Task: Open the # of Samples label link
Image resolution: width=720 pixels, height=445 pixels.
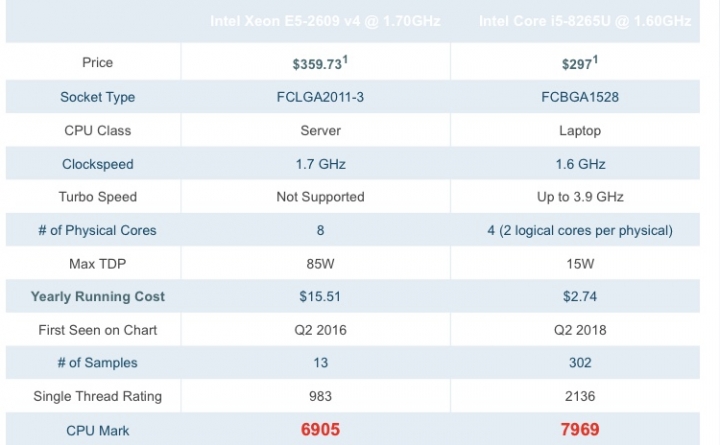Action: pyautogui.click(x=97, y=362)
